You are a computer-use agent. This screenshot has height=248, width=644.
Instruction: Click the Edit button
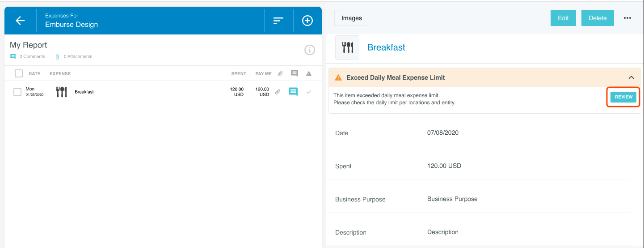(563, 18)
